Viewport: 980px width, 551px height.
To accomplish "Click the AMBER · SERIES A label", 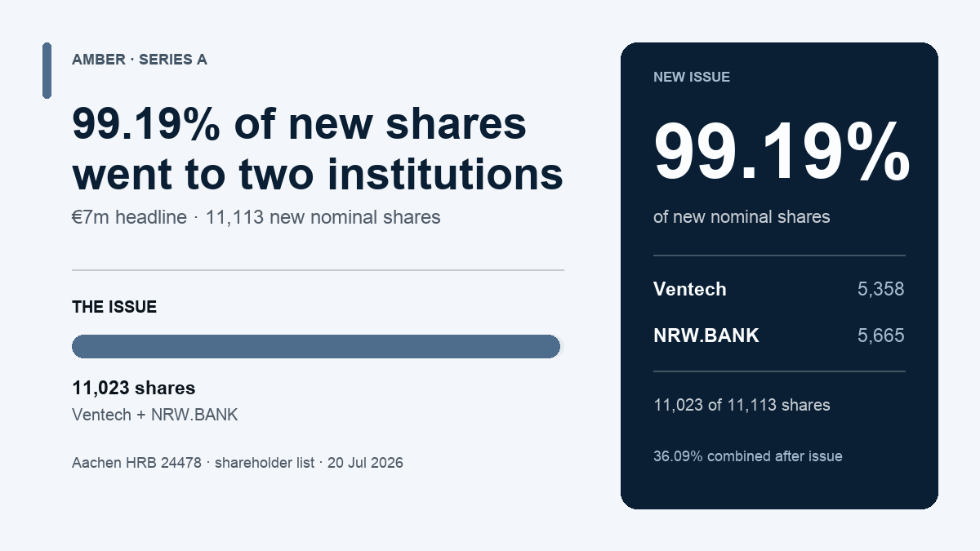I will (140, 60).
